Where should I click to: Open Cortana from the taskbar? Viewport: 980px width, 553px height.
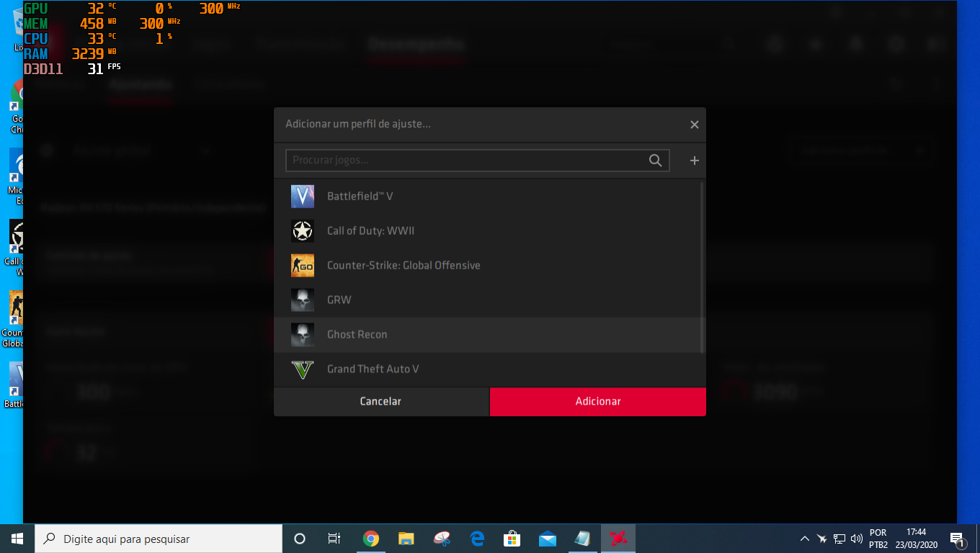pyautogui.click(x=300, y=539)
